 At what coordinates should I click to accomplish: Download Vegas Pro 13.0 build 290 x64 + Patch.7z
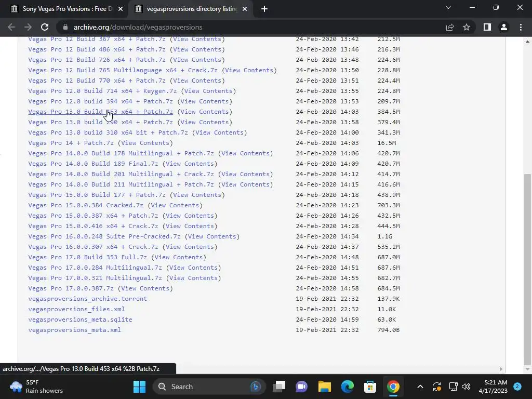[100, 122]
